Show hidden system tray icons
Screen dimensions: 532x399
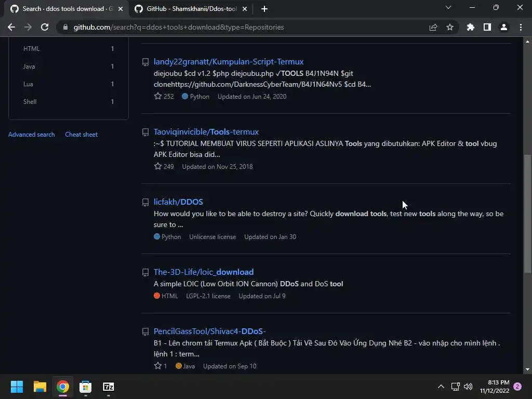pyautogui.click(x=441, y=387)
